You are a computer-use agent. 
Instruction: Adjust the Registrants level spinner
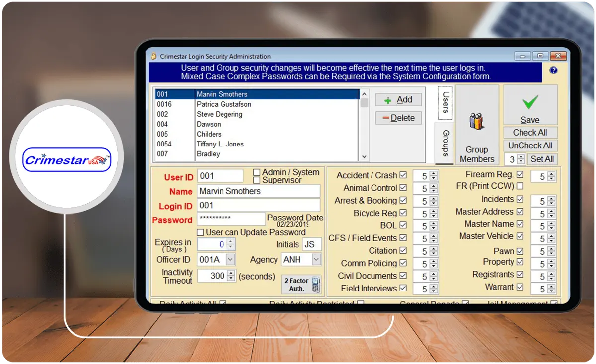(x=551, y=276)
